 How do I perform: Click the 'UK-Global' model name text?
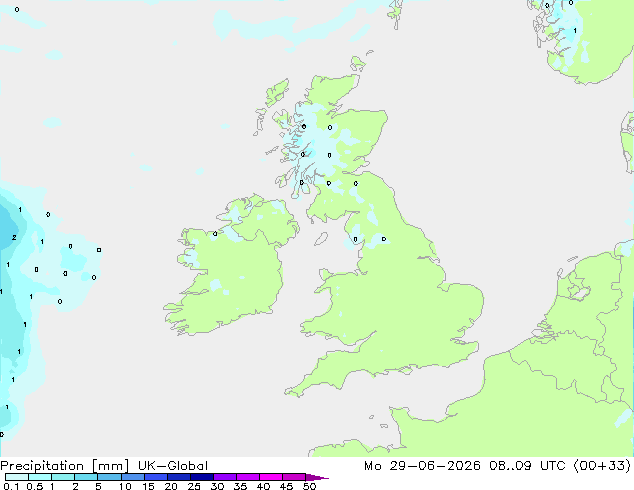pos(173,466)
